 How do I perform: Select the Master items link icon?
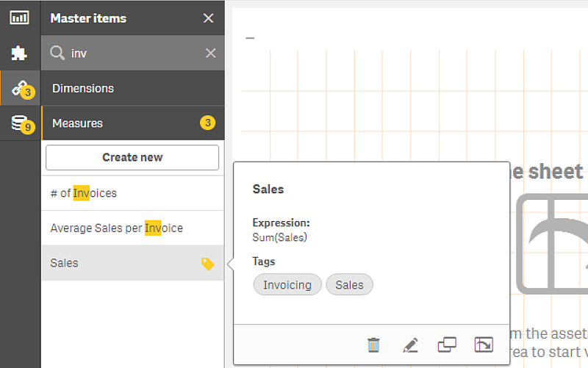click(19, 88)
